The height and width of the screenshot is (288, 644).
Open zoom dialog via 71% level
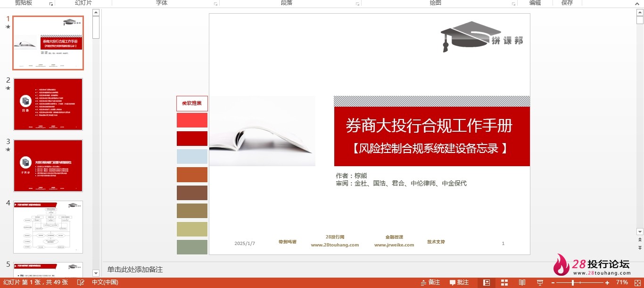[622, 282]
